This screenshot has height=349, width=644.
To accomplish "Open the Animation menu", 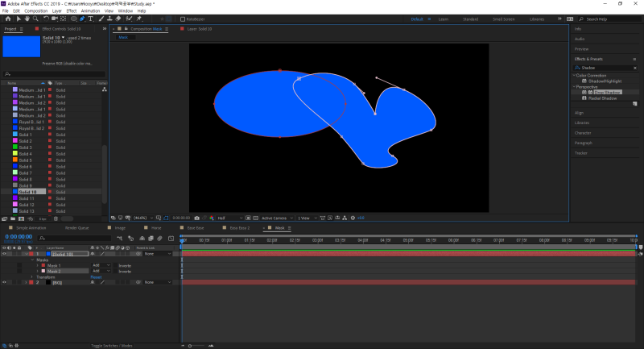I will pyautogui.click(x=90, y=10).
